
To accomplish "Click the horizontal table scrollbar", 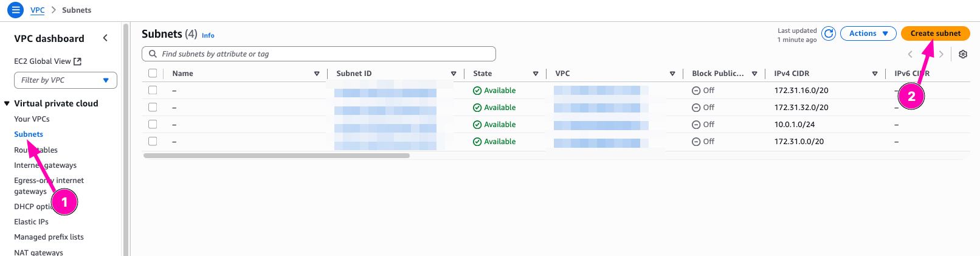I will [277, 156].
